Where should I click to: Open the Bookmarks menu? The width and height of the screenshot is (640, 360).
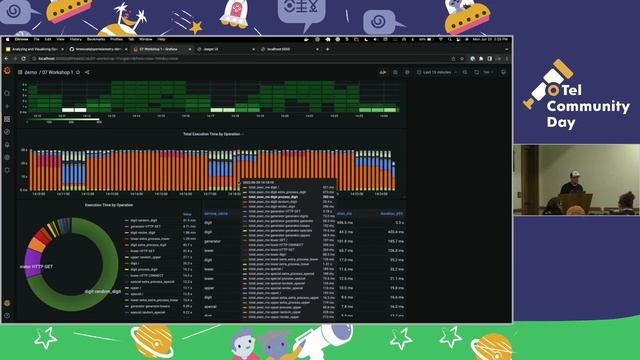(x=96, y=39)
